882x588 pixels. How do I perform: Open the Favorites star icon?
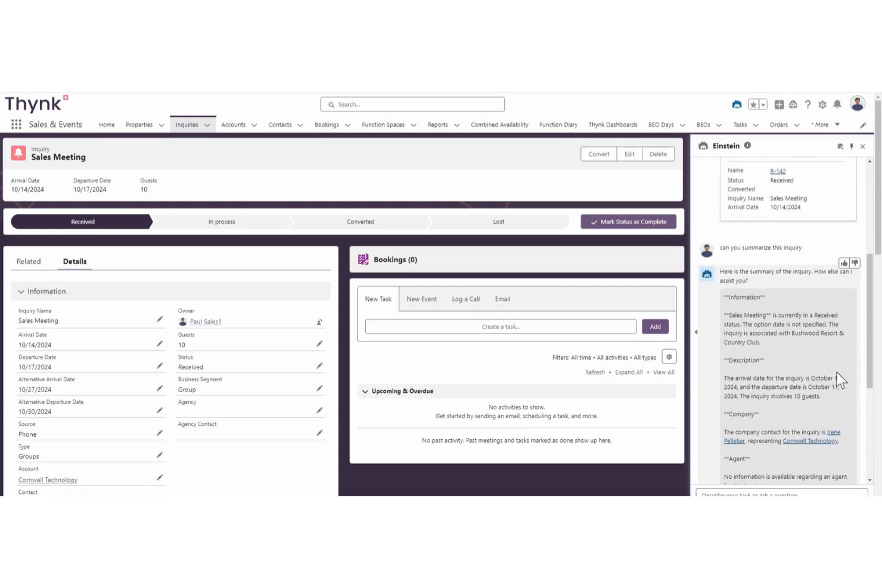tap(753, 105)
